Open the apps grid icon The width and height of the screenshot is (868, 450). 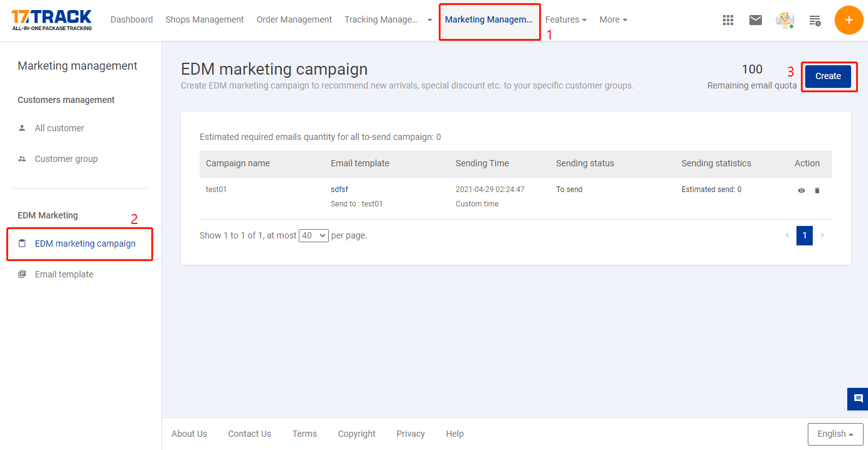point(728,20)
